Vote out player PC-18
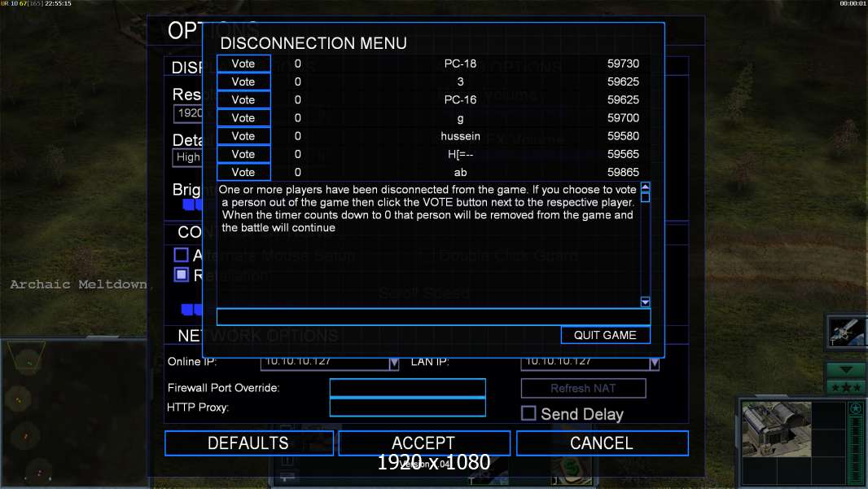The height and width of the screenshot is (489, 868). (x=243, y=64)
